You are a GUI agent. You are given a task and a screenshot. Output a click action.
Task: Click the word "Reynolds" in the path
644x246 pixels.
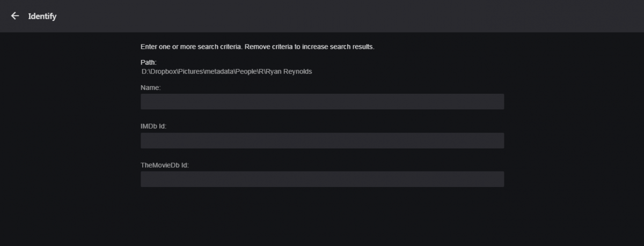click(x=298, y=72)
